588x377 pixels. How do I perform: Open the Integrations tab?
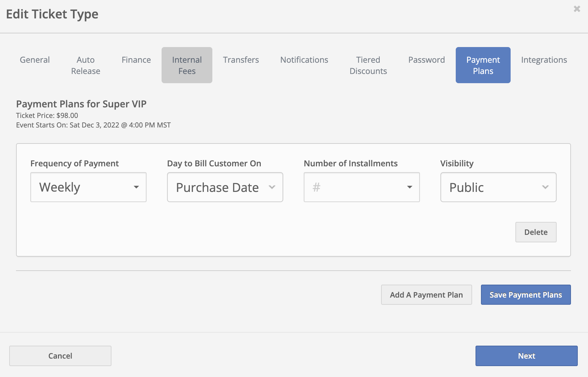[x=544, y=60]
